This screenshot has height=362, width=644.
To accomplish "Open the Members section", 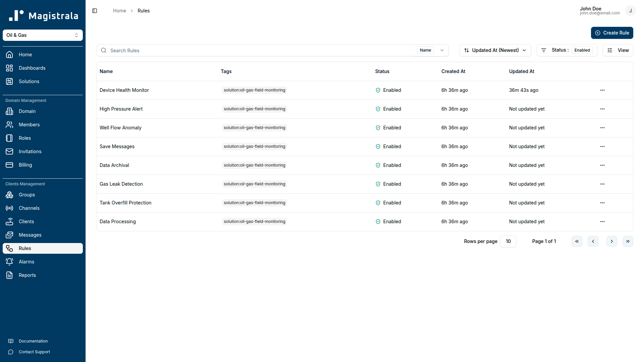I will click(x=29, y=125).
